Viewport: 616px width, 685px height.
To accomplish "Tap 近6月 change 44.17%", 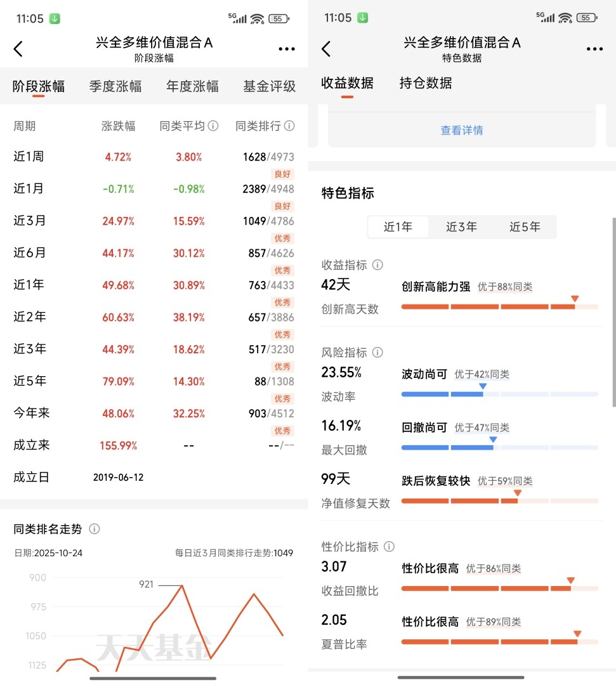I will [118, 253].
